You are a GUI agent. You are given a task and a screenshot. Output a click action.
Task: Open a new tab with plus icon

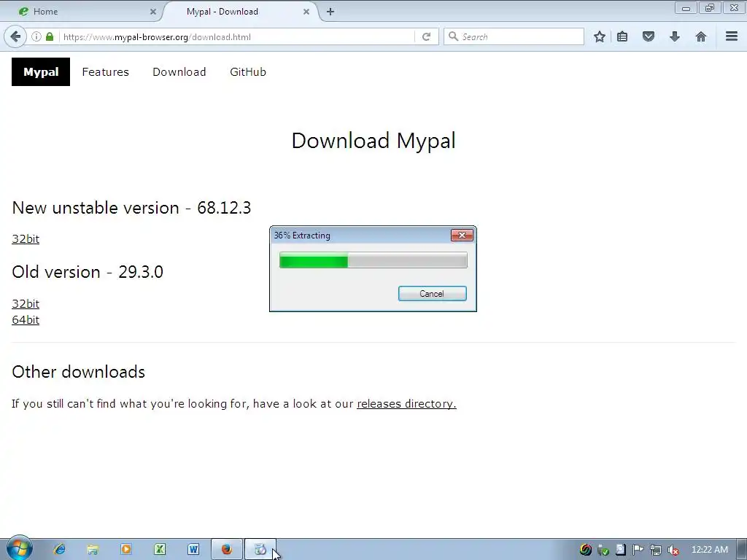(330, 12)
